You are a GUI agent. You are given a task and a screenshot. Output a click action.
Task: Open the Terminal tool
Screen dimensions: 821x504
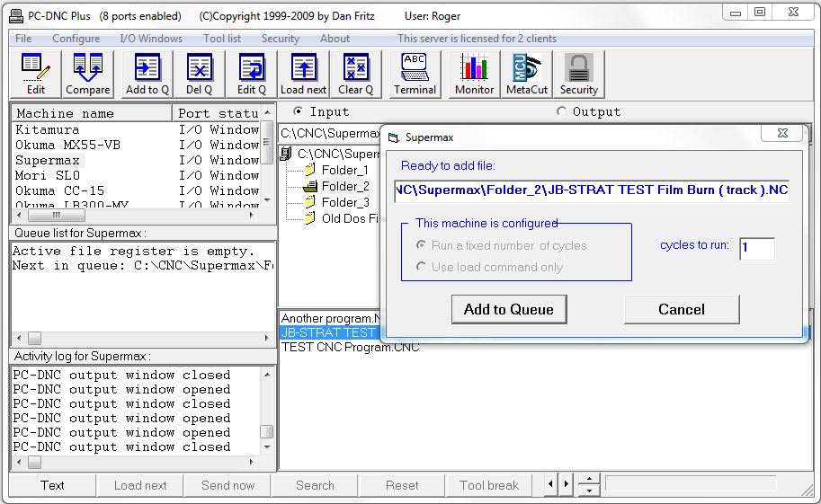[x=415, y=75]
